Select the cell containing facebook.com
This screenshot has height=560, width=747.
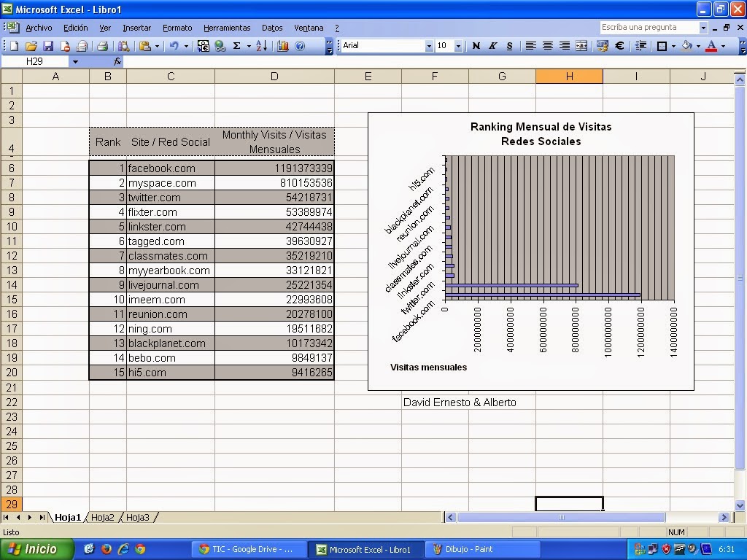(171, 168)
